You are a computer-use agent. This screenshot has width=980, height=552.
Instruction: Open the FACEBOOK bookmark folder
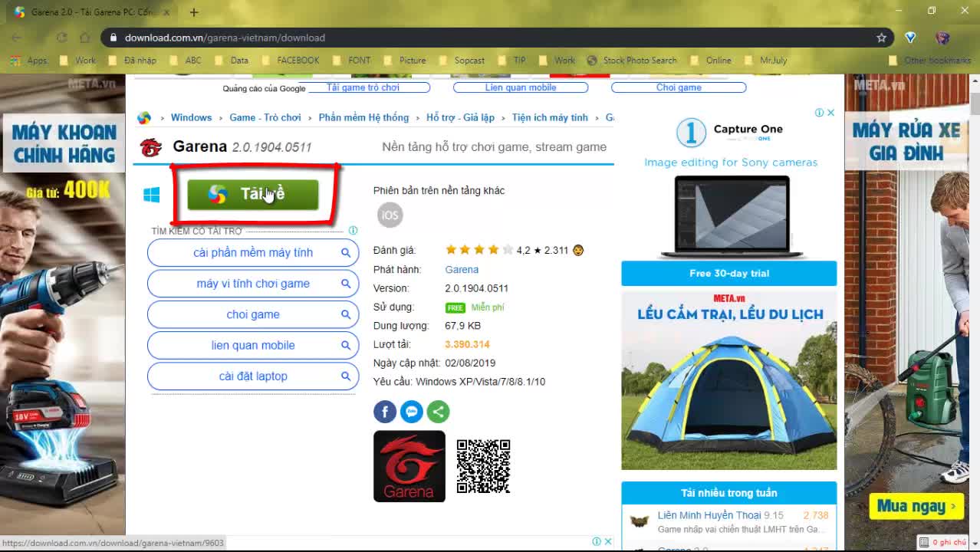(291, 61)
